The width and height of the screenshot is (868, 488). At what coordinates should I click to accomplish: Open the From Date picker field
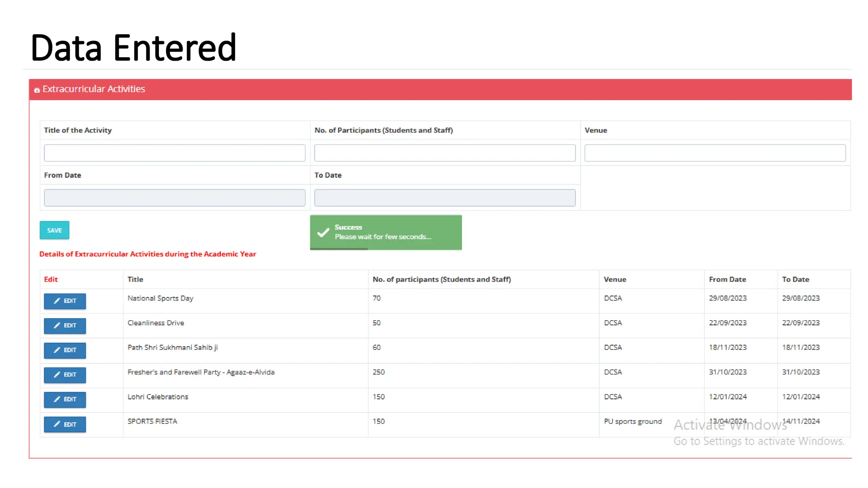click(x=175, y=198)
